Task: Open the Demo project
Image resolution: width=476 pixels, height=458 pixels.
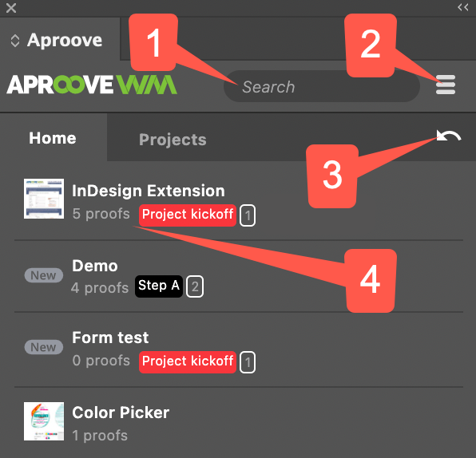Action: [95, 266]
